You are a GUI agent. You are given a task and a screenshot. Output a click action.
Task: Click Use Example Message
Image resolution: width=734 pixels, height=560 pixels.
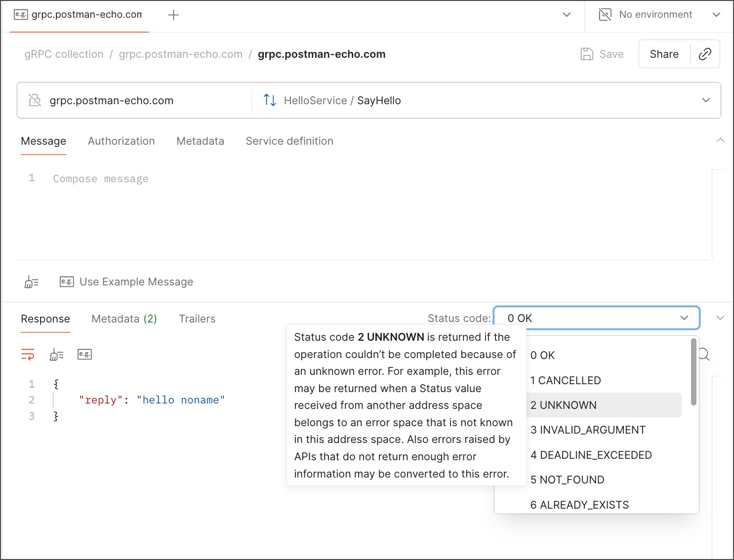(136, 282)
